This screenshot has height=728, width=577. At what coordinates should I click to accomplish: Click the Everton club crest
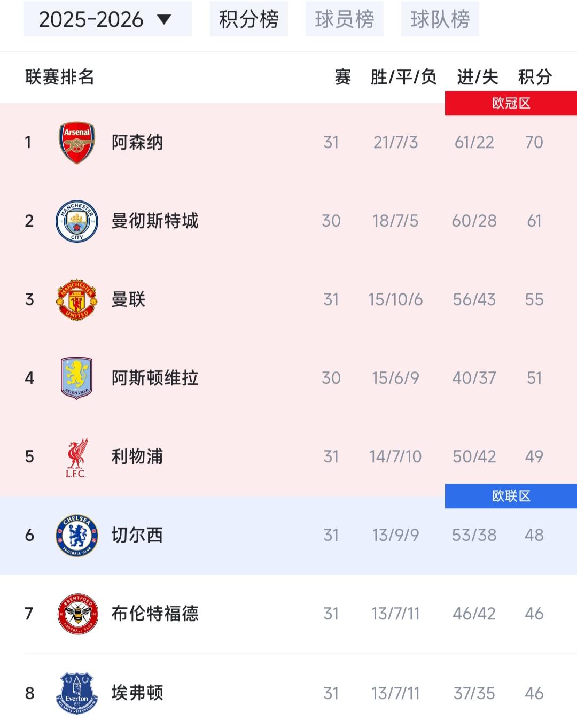coord(77,693)
